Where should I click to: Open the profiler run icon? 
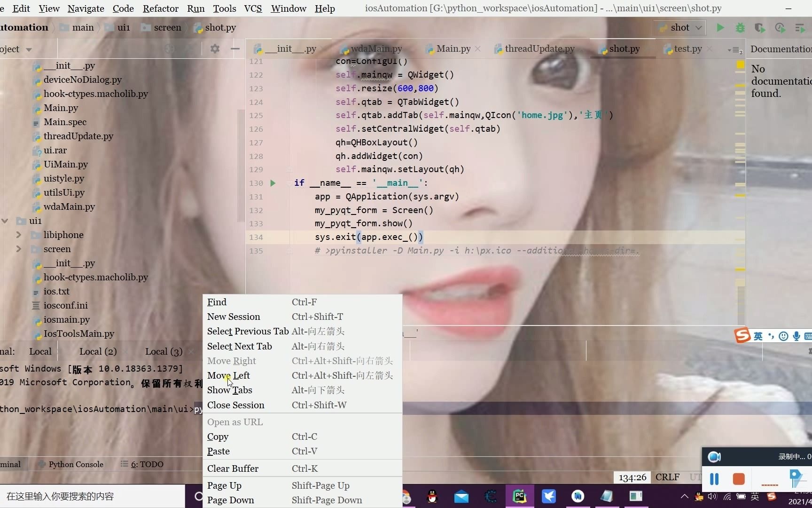point(780,28)
